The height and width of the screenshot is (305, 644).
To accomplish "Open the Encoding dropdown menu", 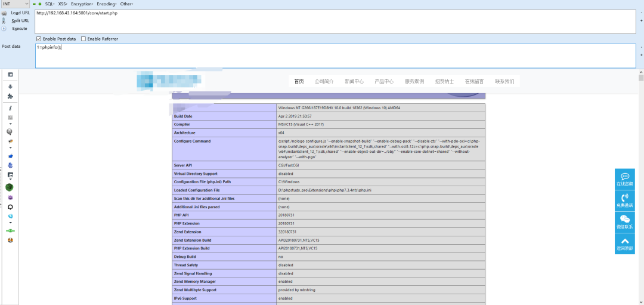I will (107, 4).
